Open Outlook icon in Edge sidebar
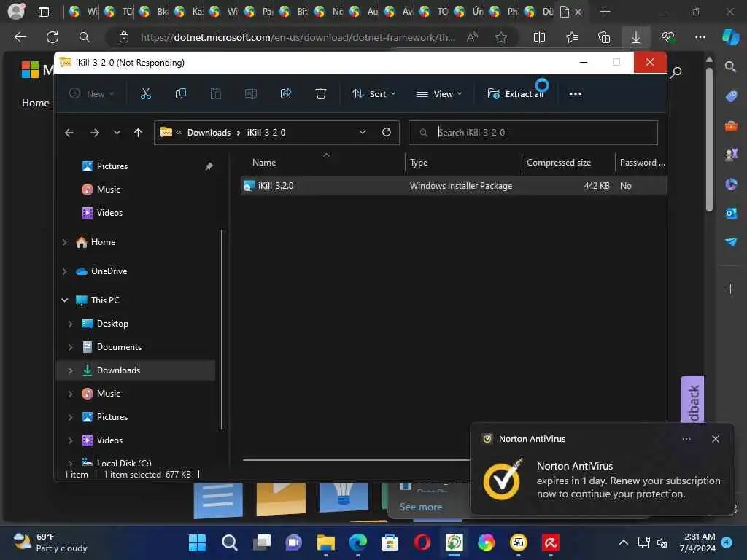Viewport: 747px width, 560px height. (x=731, y=213)
